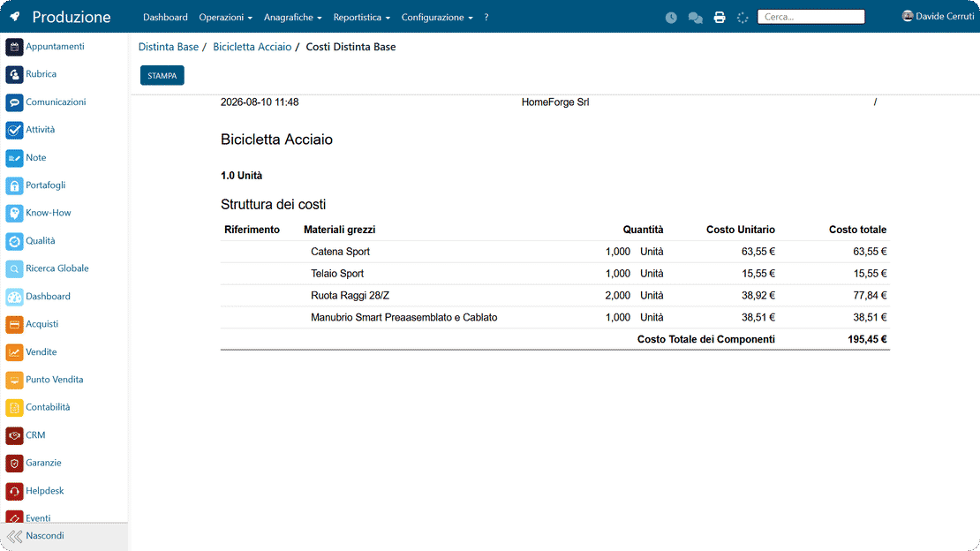Click the loading spinner icon in header
This screenshot has width=980, height=551.
743,18
